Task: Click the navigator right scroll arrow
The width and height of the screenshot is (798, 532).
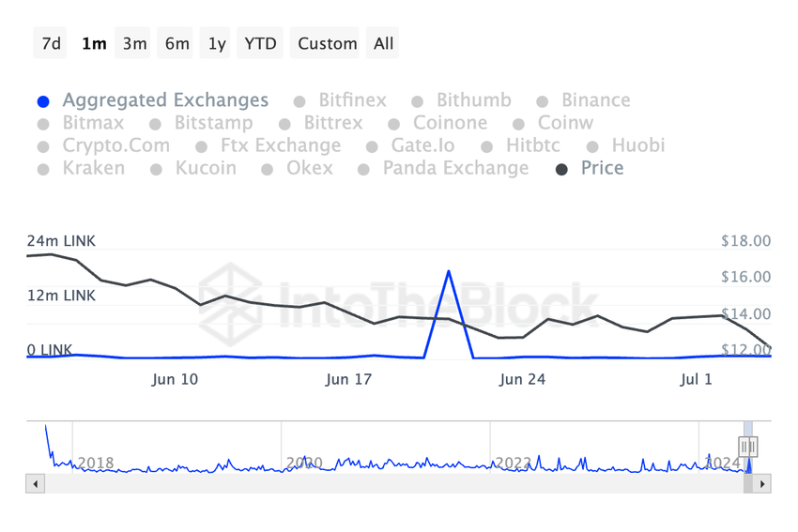Action: tap(762, 484)
